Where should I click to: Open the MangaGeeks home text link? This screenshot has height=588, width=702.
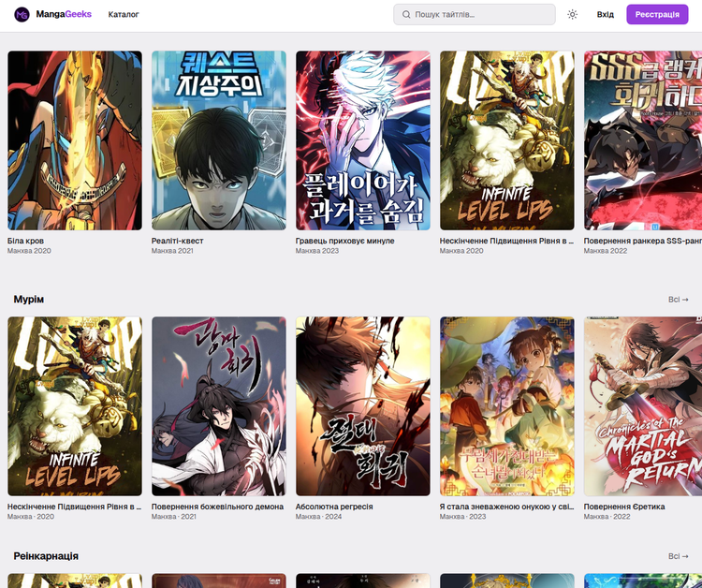(64, 14)
